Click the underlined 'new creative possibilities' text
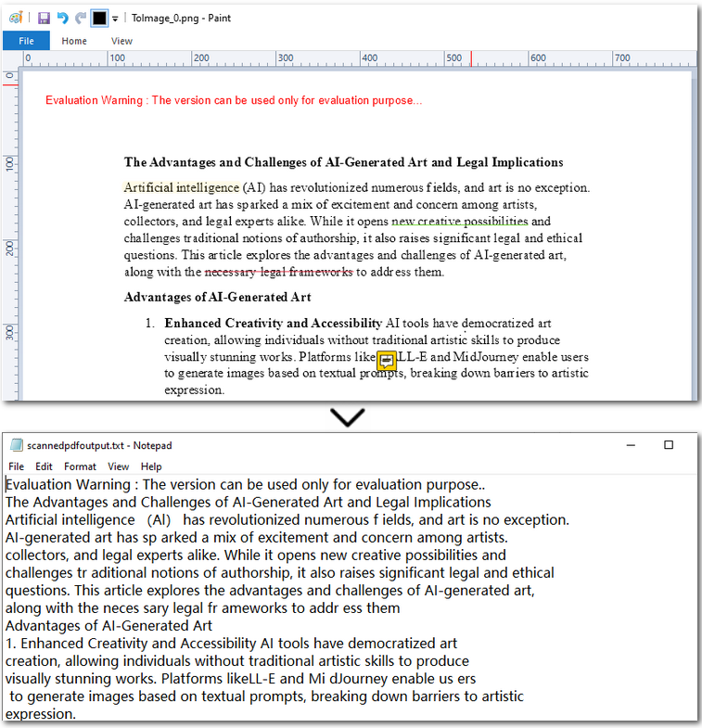Screen dimensions: 702x728 [x=460, y=222]
